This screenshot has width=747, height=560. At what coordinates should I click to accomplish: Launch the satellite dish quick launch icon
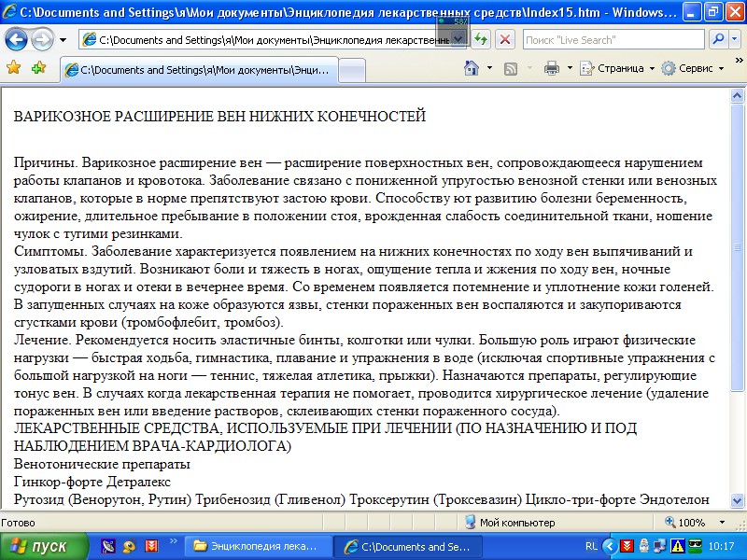point(108,546)
